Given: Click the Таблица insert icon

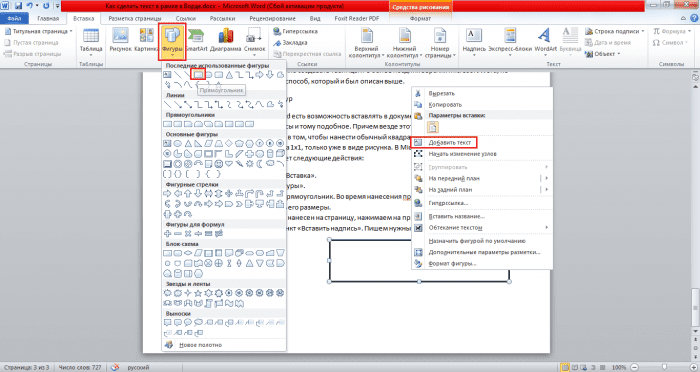Looking at the screenshot, I should 91,41.
